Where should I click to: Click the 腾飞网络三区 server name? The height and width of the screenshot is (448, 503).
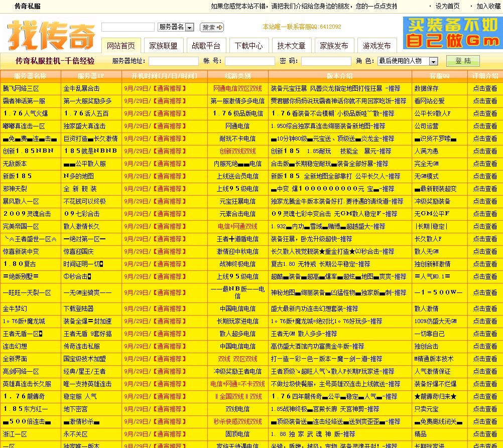[21, 88]
